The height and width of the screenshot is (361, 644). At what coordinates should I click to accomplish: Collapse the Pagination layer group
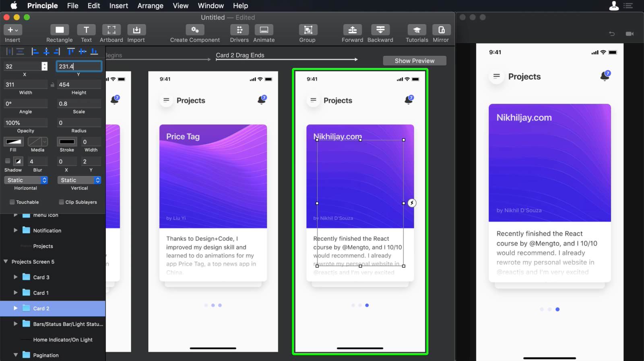[x=15, y=355]
